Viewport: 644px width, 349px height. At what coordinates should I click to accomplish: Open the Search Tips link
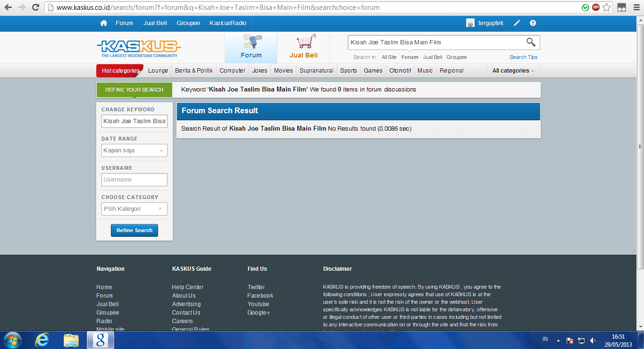point(523,57)
